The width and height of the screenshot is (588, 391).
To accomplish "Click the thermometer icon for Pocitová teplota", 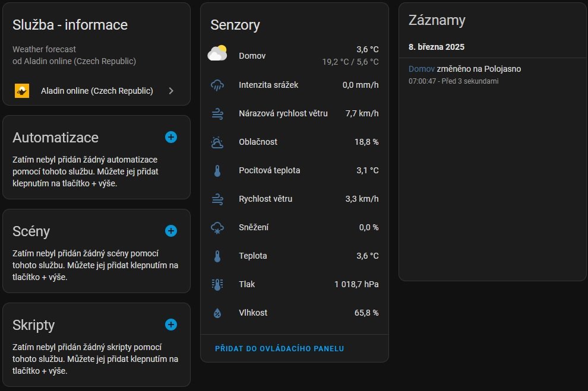I will click(217, 171).
